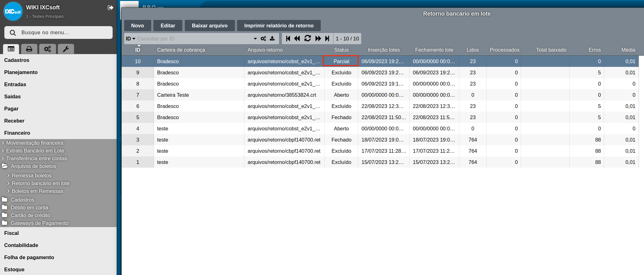The width and height of the screenshot is (644, 275).
Task: Open the printer tab in sidebar
Action: coord(29,49)
